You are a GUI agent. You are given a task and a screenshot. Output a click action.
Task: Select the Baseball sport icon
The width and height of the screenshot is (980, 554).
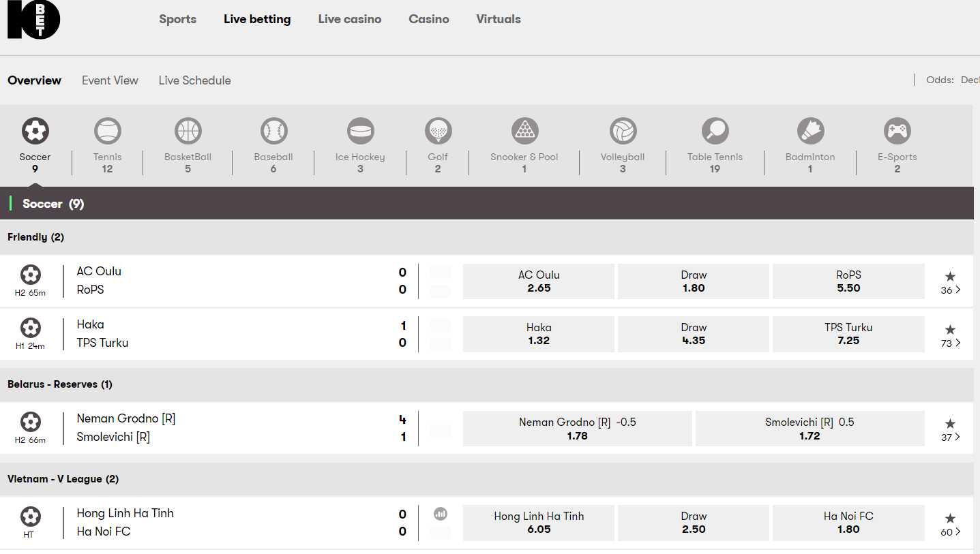pyautogui.click(x=273, y=130)
